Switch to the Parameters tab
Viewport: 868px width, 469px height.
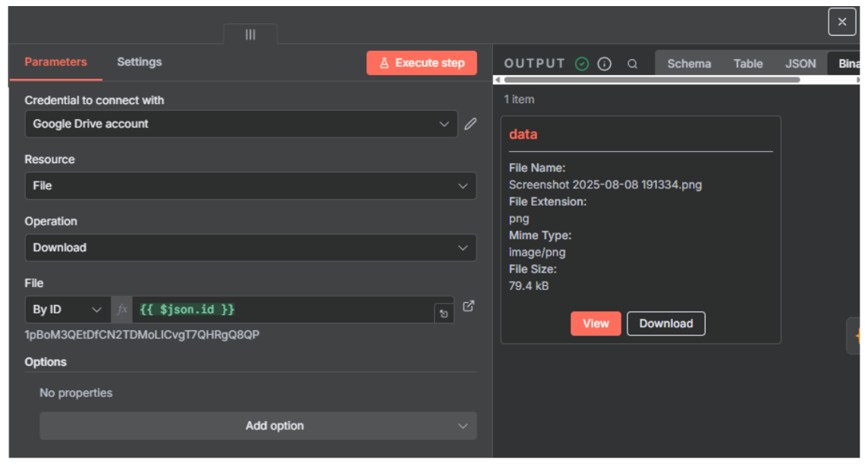[x=55, y=62]
